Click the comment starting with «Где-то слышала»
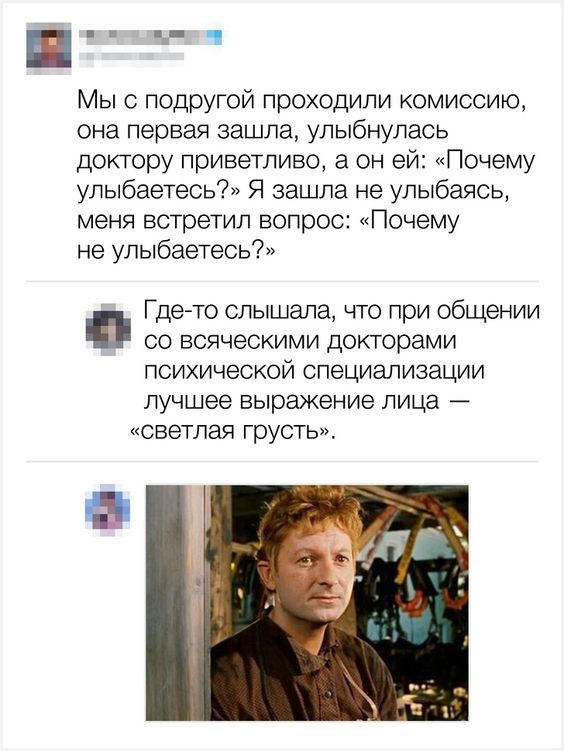564x751 pixels. [x=335, y=370]
